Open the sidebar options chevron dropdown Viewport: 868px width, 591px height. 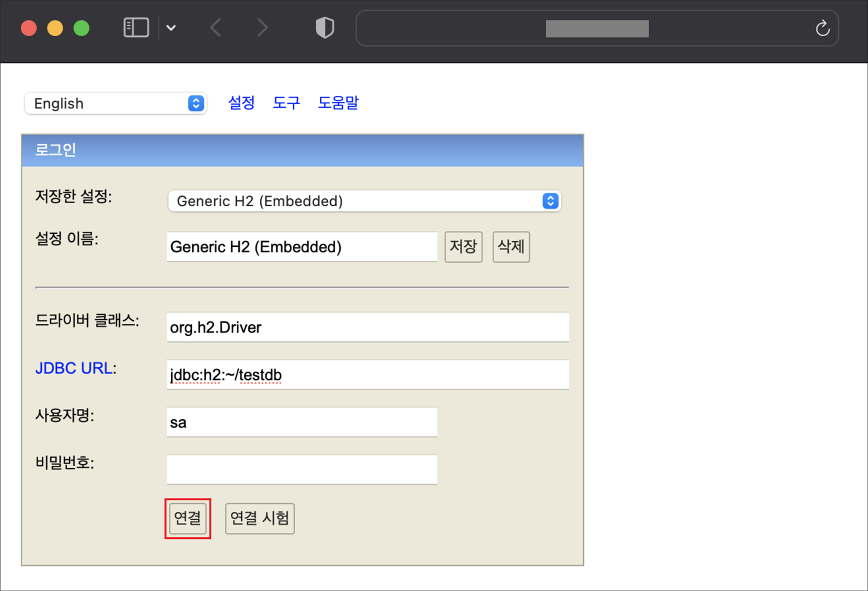pos(171,28)
